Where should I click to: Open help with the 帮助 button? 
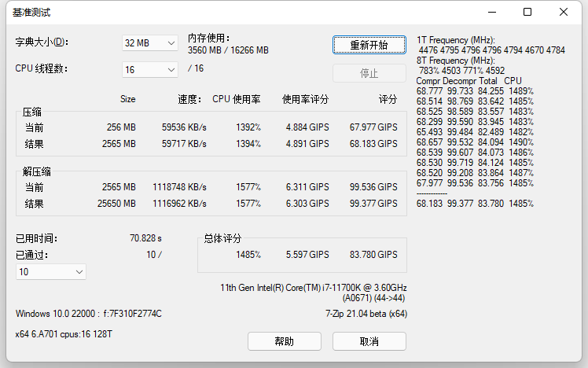[285, 341]
